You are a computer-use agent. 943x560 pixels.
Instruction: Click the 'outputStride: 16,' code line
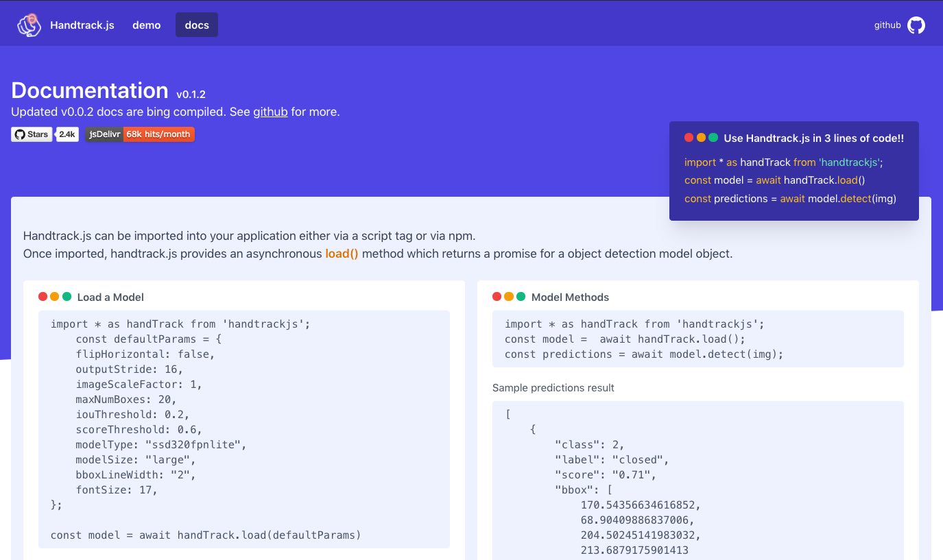(x=130, y=369)
